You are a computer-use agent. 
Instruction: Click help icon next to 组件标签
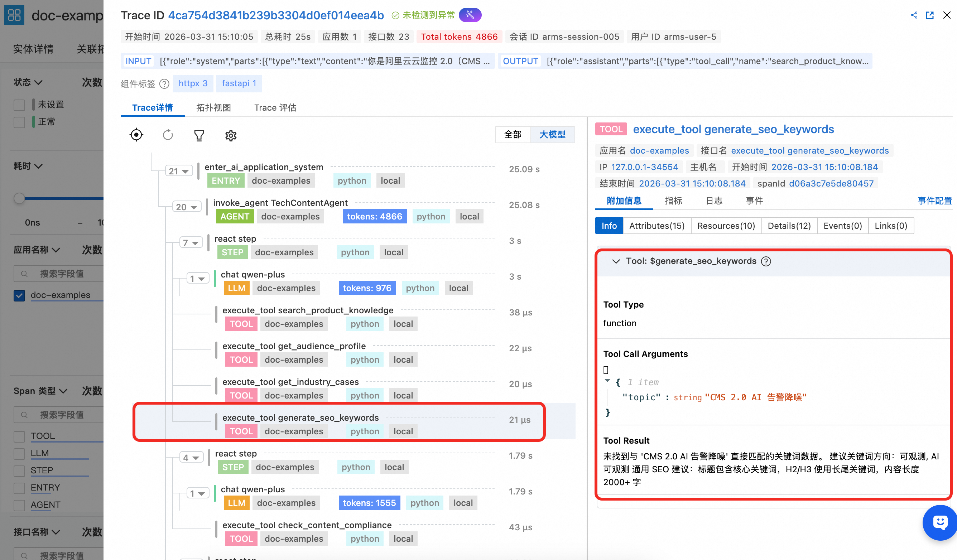[164, 83]
